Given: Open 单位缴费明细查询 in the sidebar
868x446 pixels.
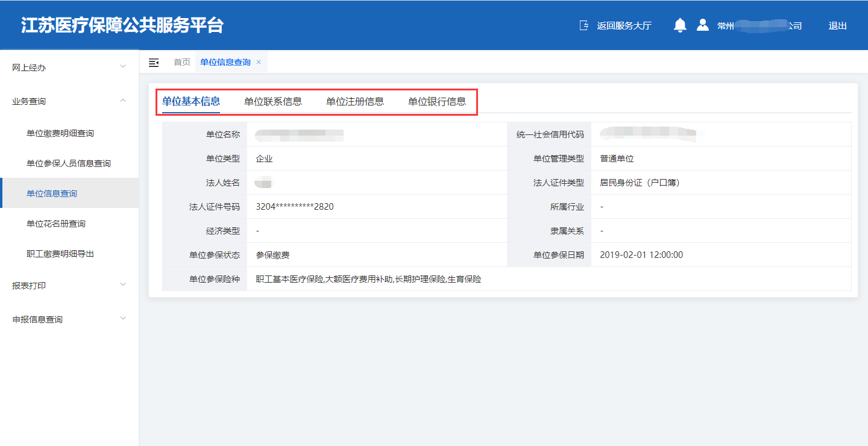Looking at the screenshot, I should point(60,133).
